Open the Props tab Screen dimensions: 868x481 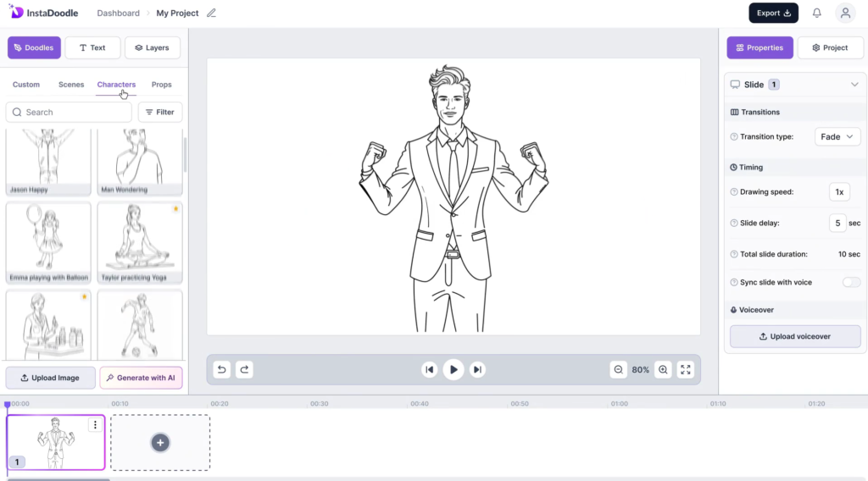[162, 85]
